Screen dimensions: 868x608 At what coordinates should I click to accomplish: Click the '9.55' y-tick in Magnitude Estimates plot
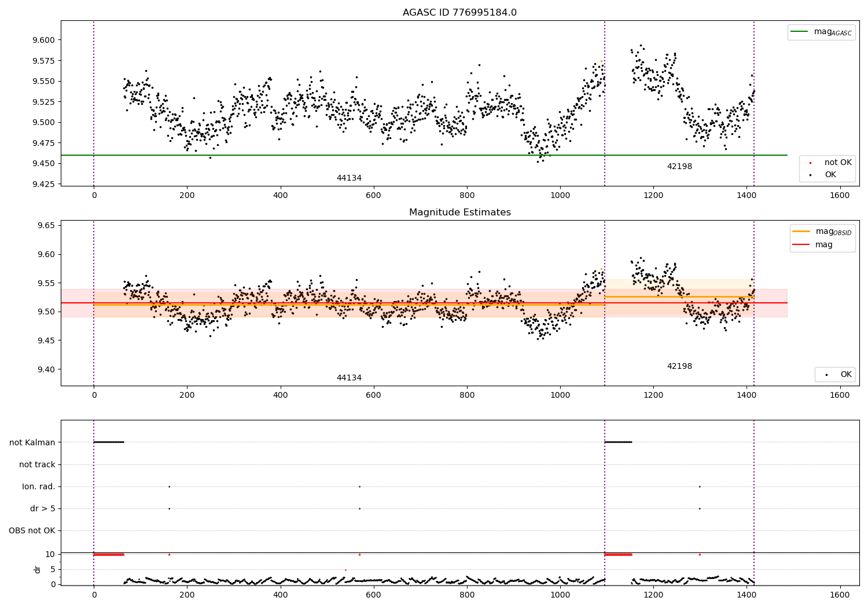point(47,283)
